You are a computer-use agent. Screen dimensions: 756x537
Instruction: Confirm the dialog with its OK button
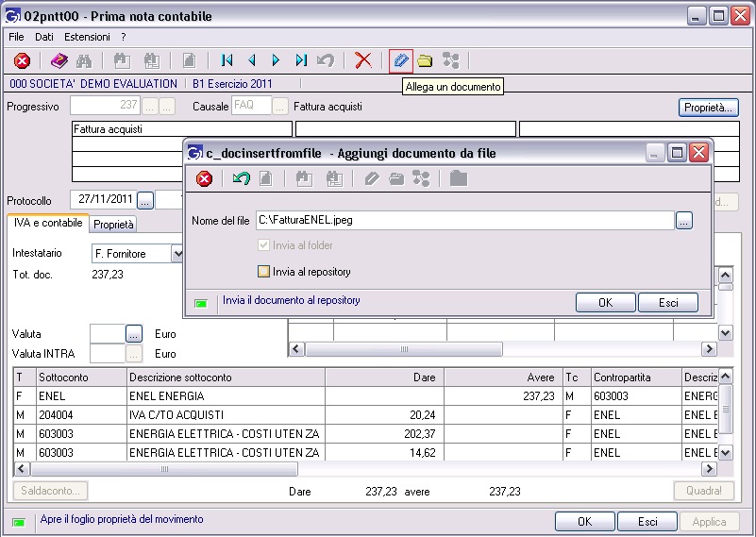(605, 303)
